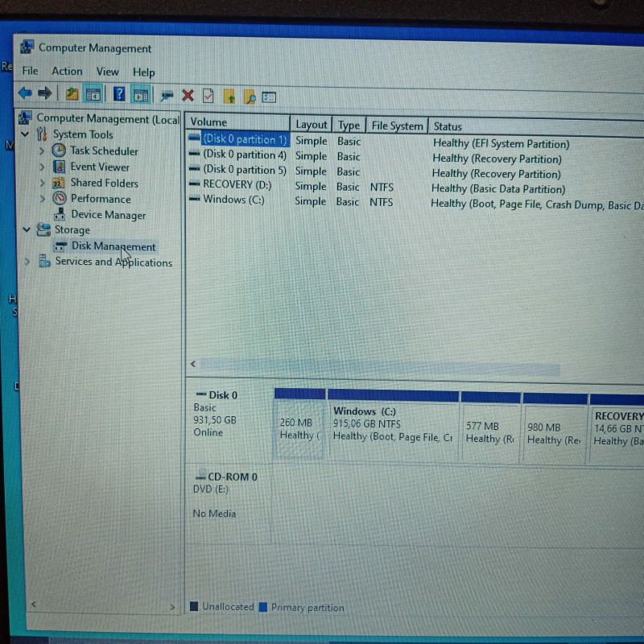This screenshot has height=644, width=644.
Task: Open the View menu
Action: [107, 71]
